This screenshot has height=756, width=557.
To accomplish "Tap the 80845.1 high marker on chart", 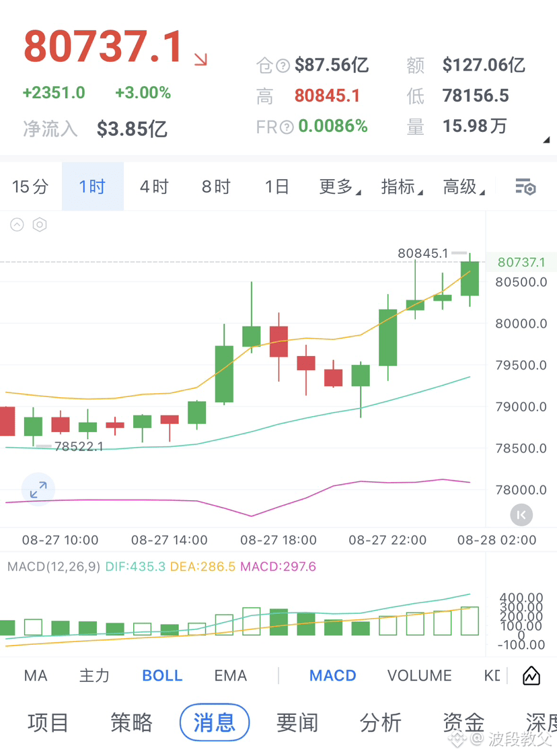I will (x=422, y=253).
